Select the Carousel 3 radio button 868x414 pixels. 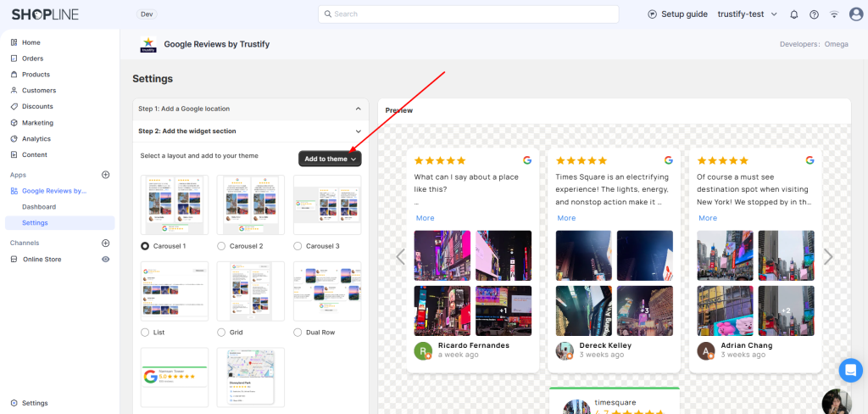[298, 246]
